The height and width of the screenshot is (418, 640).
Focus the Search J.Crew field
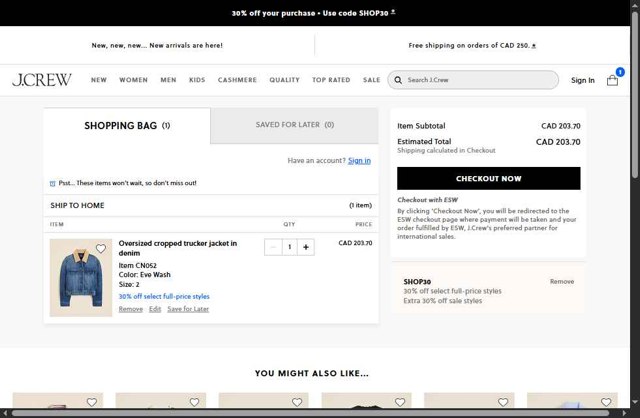[473, 80]
